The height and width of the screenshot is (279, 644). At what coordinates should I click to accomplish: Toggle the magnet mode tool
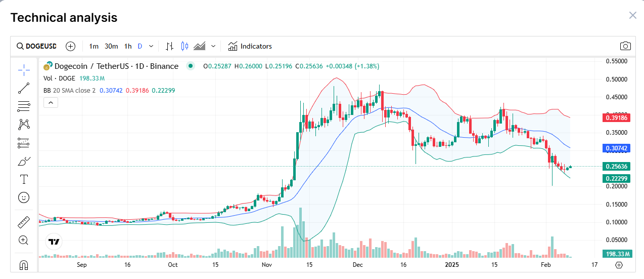point(24,264)
